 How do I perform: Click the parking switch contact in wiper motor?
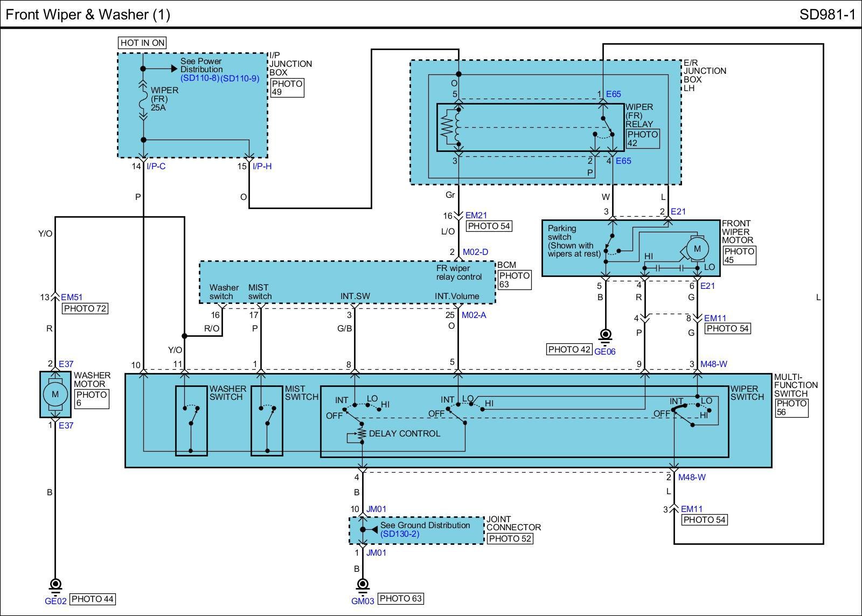point(609,244)
